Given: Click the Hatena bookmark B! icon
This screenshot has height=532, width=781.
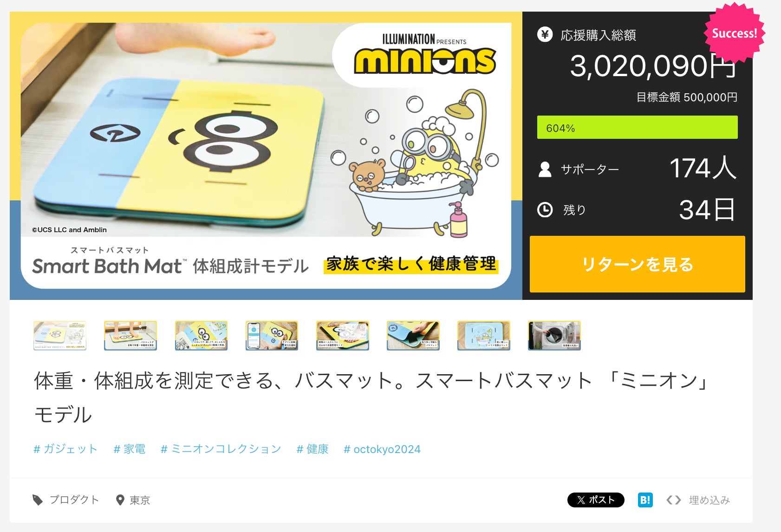Looking at the screenshot, I should [x=645, y=500].
